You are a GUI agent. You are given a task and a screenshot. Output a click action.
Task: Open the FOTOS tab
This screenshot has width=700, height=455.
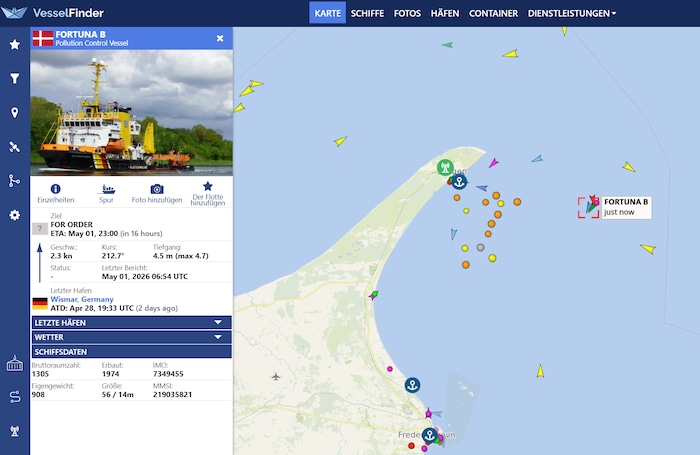[x=407, y=13]
